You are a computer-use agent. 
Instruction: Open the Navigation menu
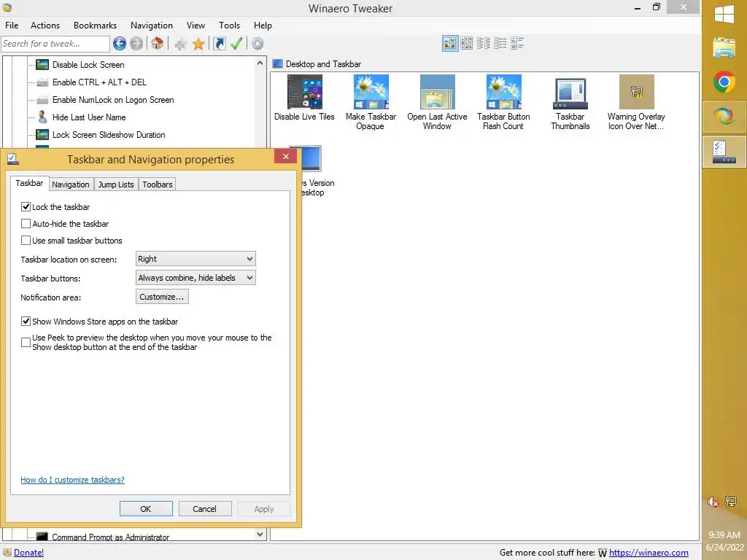(152, 26)
